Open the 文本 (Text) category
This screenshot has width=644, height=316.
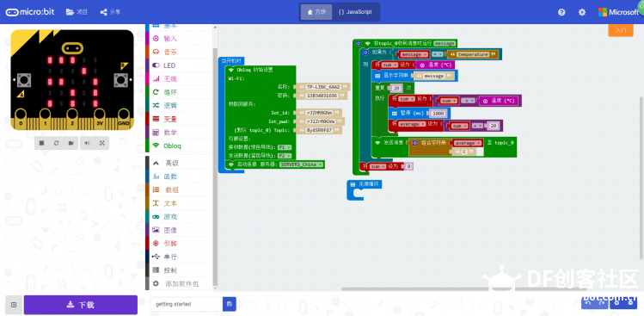pyautogui.click(x=179, y=203)
